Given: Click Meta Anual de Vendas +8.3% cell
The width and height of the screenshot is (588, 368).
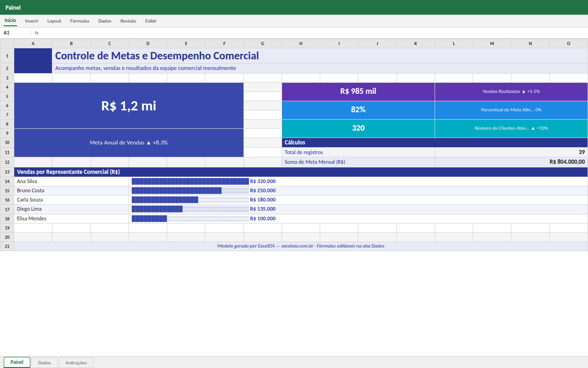Looking at the screenshot, I should pyautogui.click(x=129, y=143).
